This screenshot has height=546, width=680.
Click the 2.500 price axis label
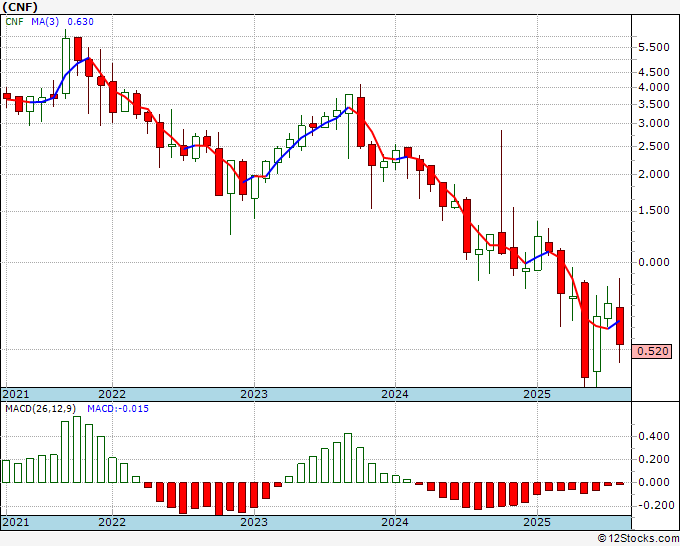pos(654,146)
